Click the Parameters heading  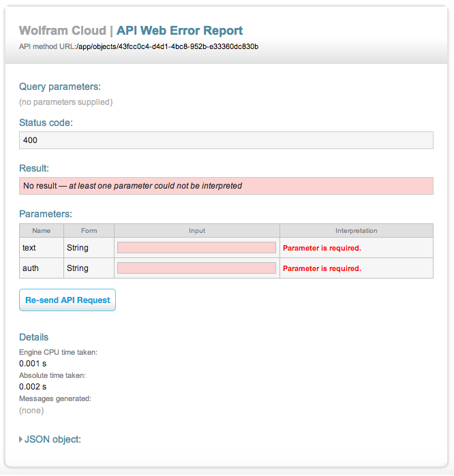[x=46, y=214]
